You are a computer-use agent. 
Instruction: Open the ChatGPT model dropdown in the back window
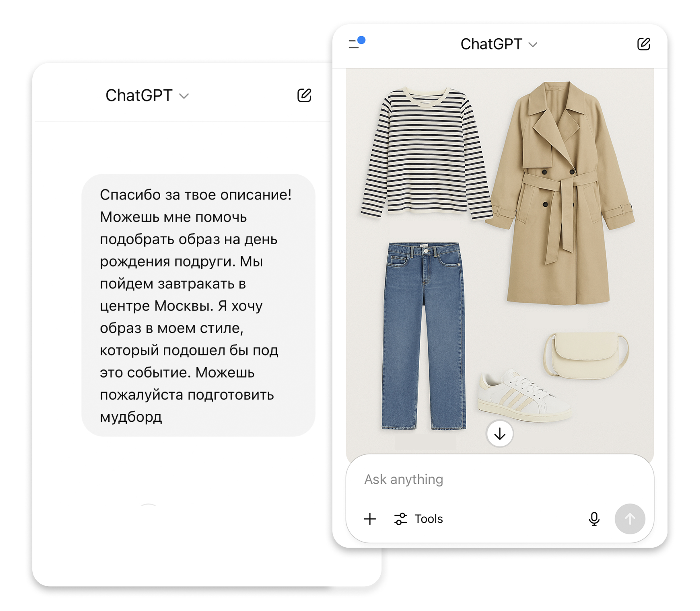(147, 95)
